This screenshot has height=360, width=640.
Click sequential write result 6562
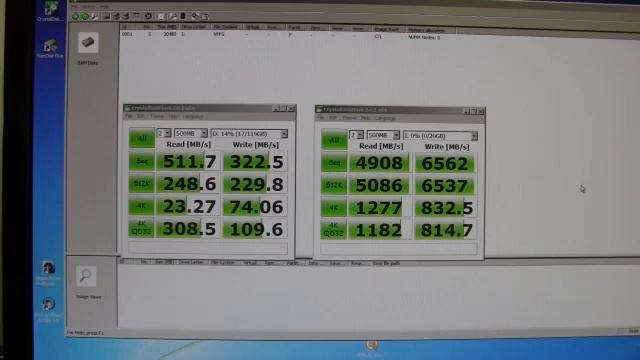446,164
